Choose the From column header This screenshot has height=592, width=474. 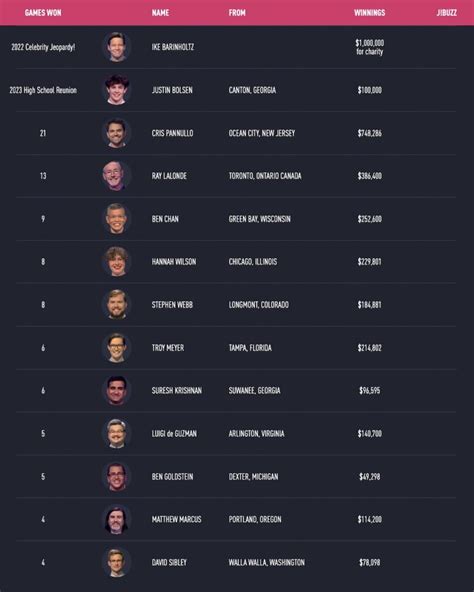[x=237, y=13]
